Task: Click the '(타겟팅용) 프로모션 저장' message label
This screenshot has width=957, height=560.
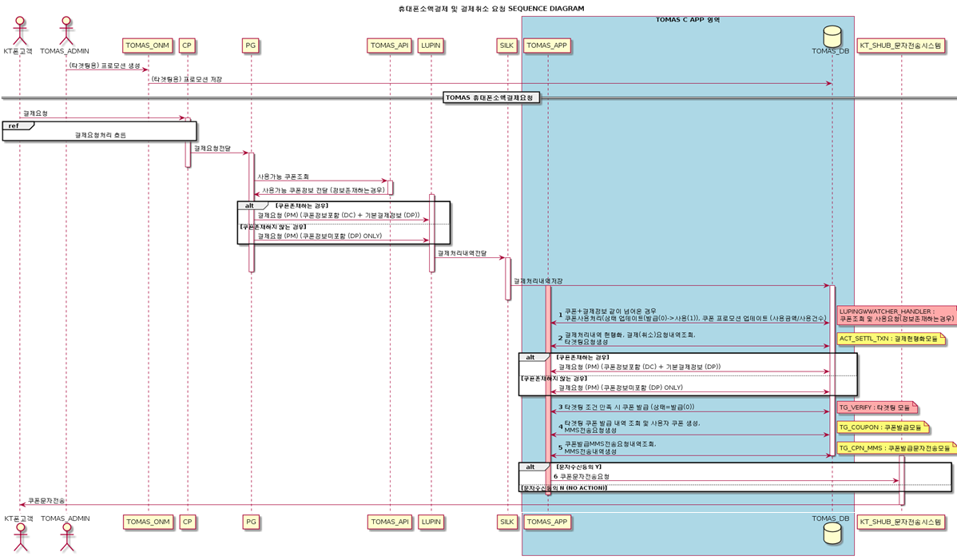Action: point(187,79)
